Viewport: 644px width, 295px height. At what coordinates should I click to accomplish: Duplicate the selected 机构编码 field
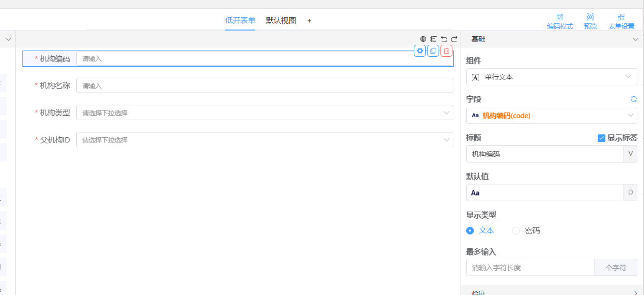(433, 51)
